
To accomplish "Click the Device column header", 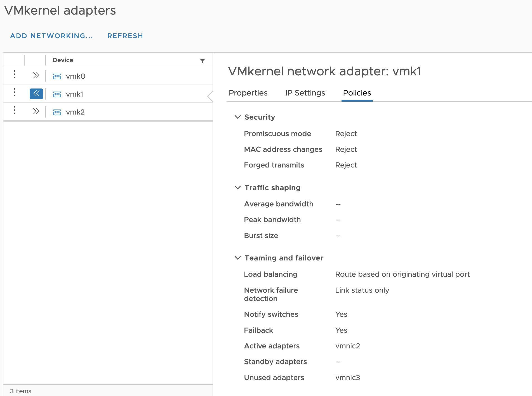I will tap(63, 60).
